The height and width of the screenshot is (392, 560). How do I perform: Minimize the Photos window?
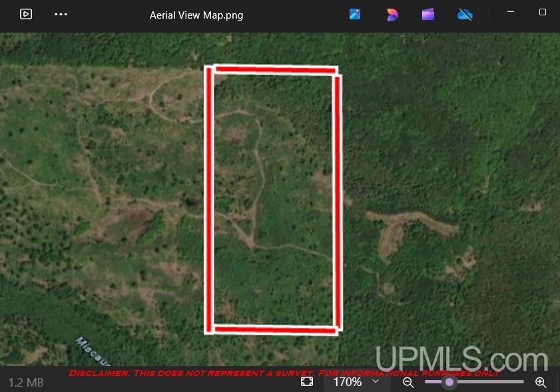coord(511,12)
